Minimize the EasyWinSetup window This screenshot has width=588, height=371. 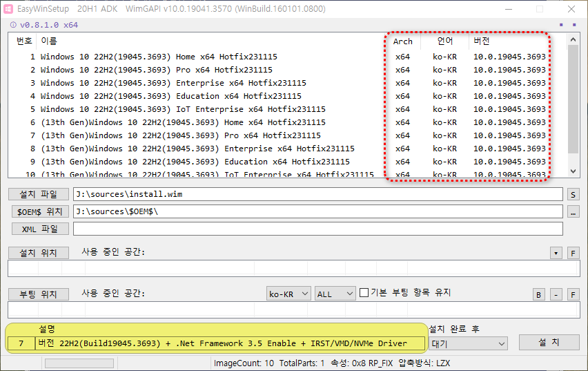point(509,9)
